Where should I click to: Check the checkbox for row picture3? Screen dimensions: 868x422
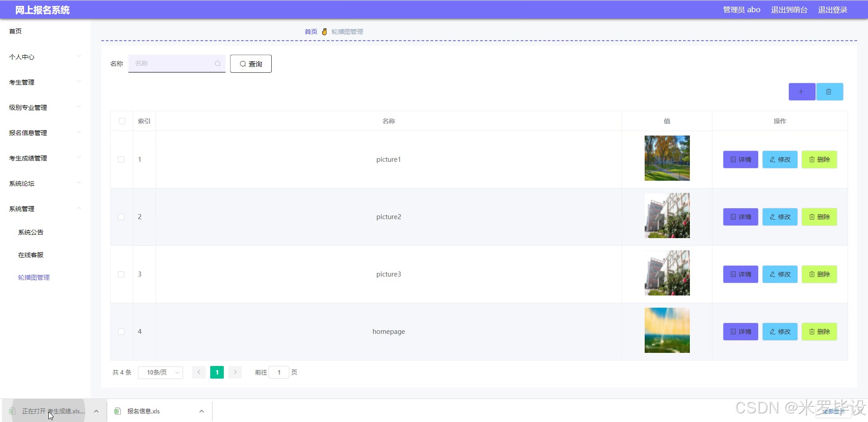click(121, 274)
